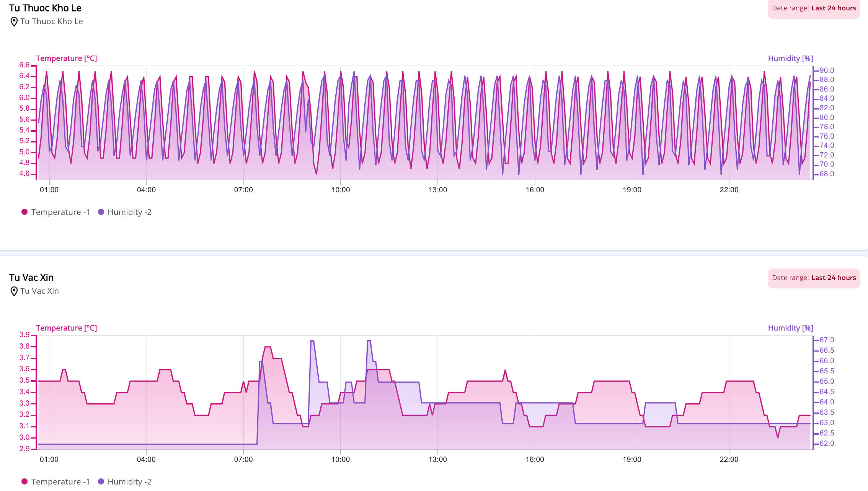The width and height of the screenshot is (868, 491).
Task: Click the 13:00 time label under the top chart
Action: click(438, 190)
